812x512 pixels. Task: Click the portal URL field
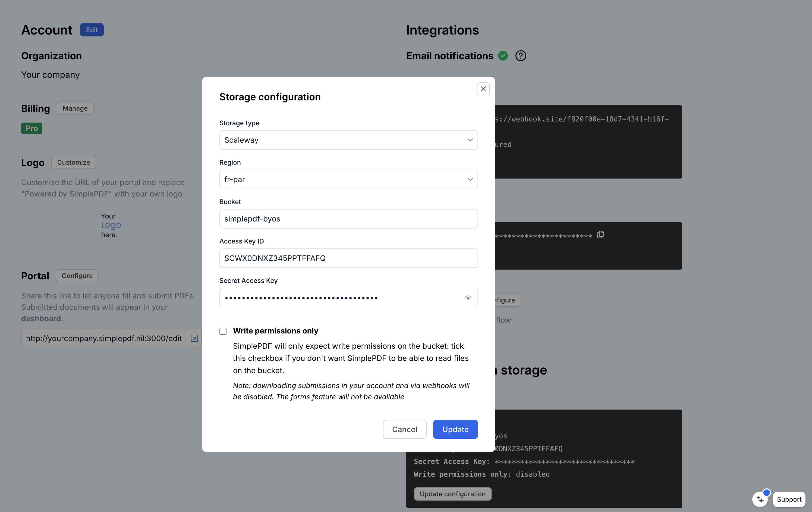111,338
